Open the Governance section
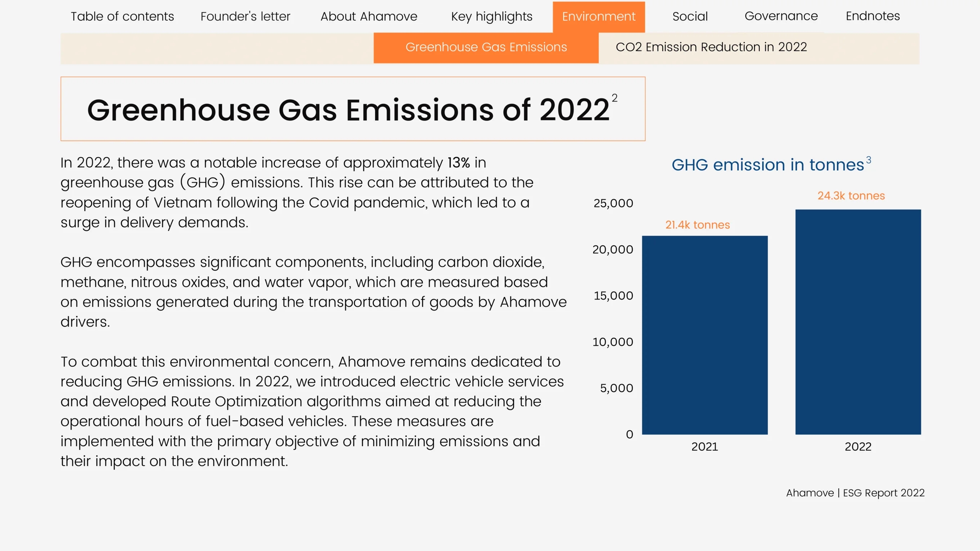980x551 pixels. point(781,16)
